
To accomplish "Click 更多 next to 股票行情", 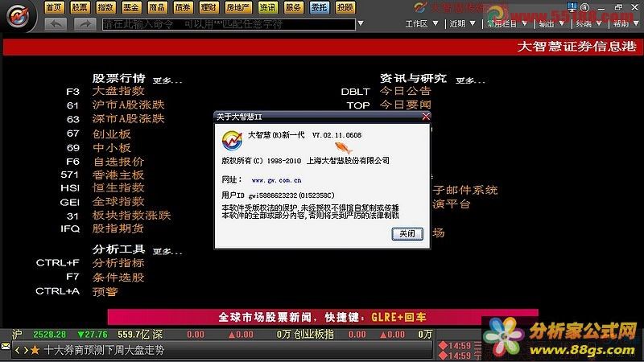I will tap(167, 80).
